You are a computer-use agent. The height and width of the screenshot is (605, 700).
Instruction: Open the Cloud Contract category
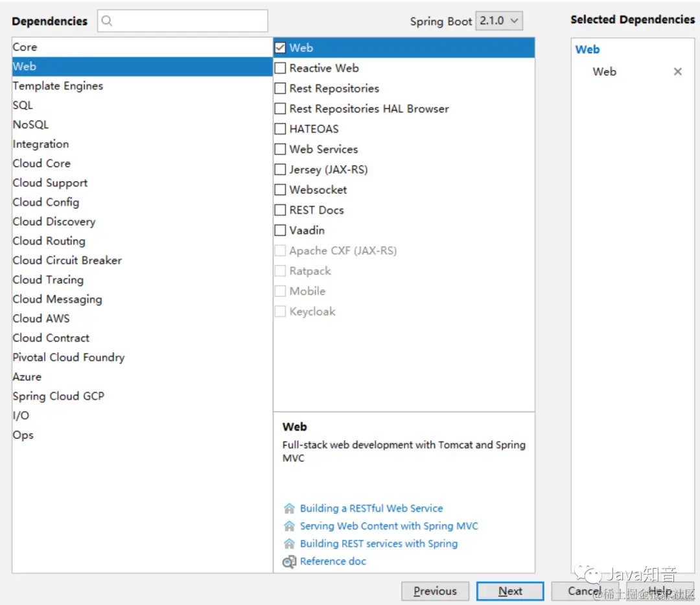[x=143, y=338]
